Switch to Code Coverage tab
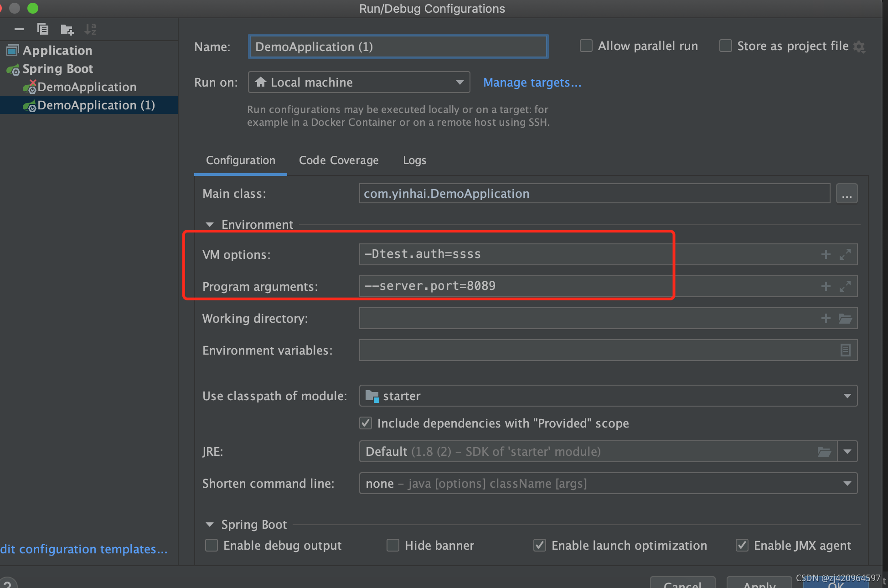Image resolution: width=888 pixels, height=588 pixels. coord(339,160)
